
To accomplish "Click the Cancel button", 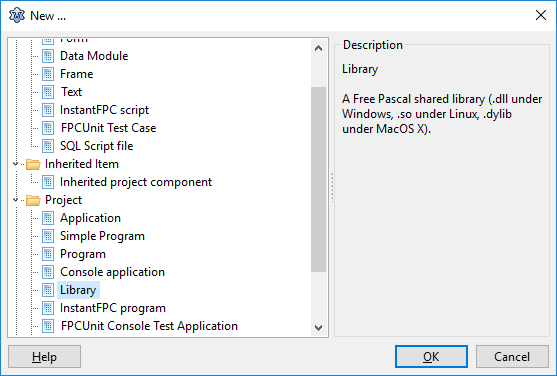I will click(512, 356).
